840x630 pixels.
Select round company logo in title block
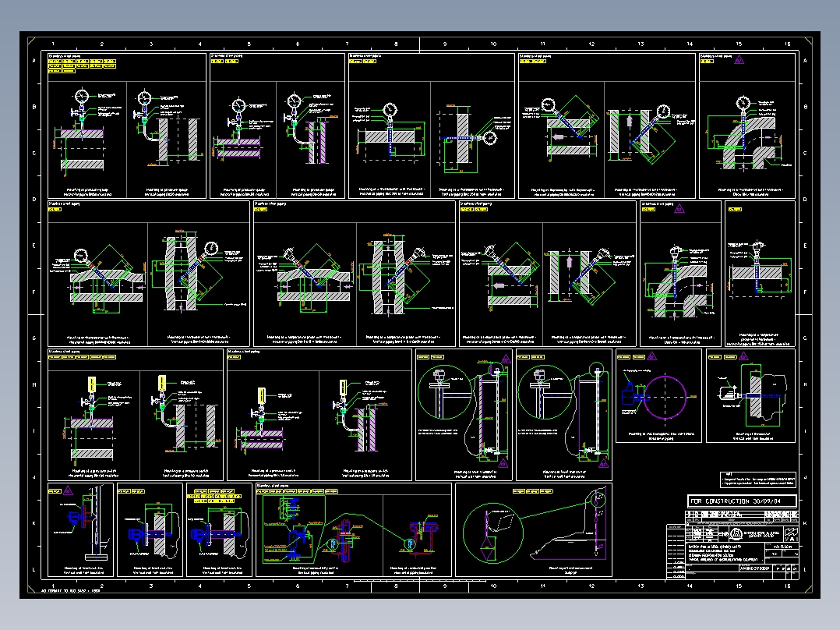[x=736, y=533]
